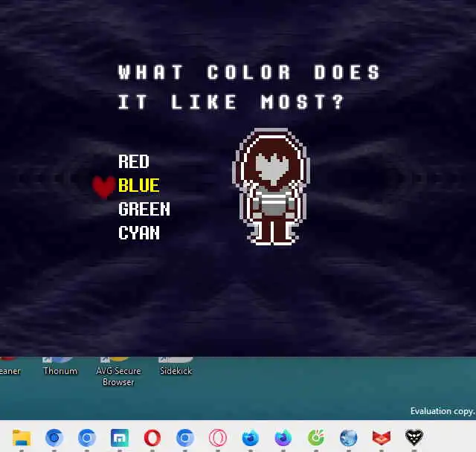The image size is (476, 452).
Task: Launch Maxthon browser from the taskbar
Action: (x=120, y=438)
